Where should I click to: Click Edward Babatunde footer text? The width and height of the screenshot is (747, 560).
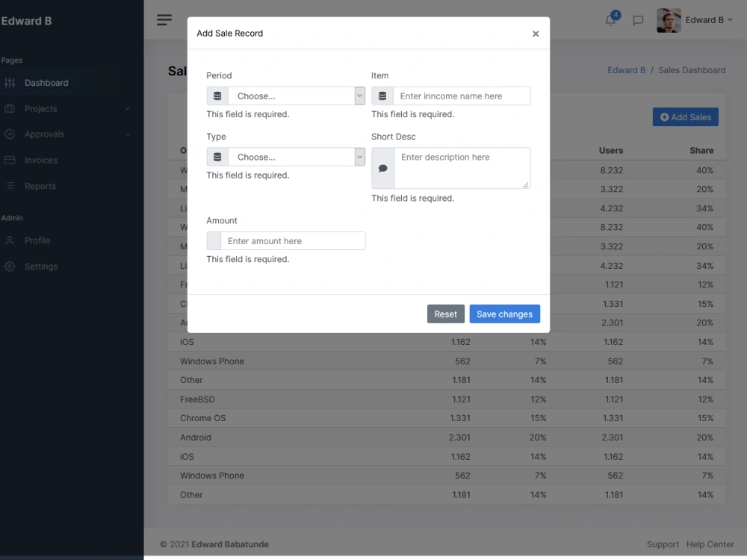(230, 544)
